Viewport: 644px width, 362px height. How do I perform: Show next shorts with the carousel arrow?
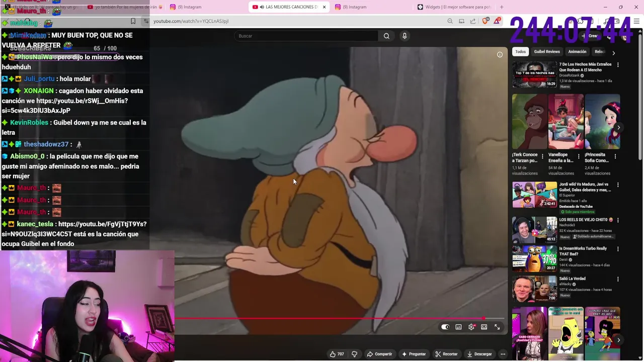pyautogui.click(x=618, y=127)
